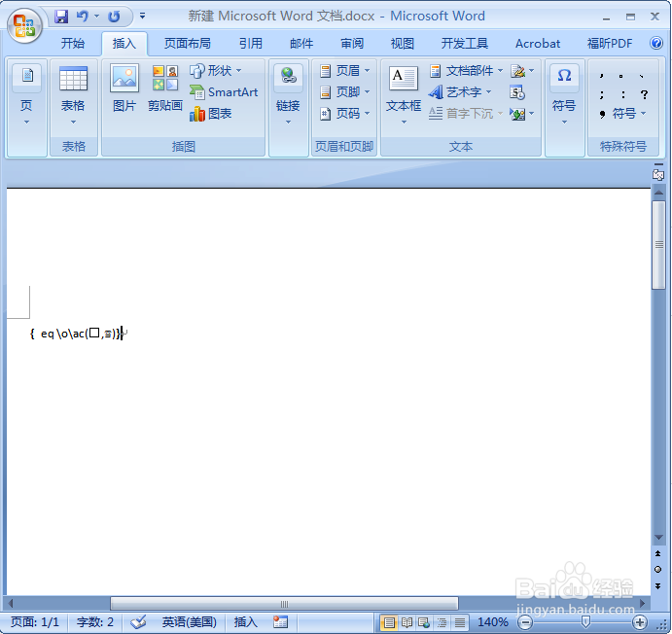The height and width of the screenshot is (634, 672).
Task: Switch to outline view
Action: pyautogui.click(x=442, y=622)
